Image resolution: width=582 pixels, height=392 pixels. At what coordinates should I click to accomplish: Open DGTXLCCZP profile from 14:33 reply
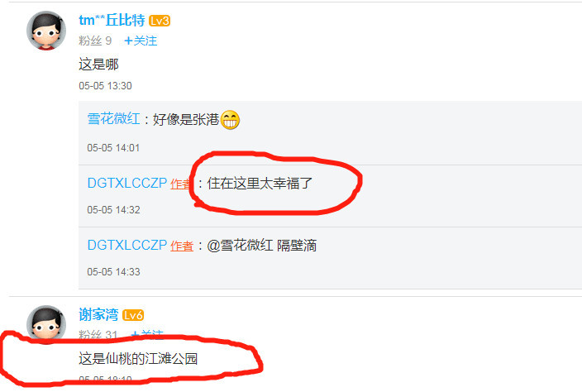point(127,245)
